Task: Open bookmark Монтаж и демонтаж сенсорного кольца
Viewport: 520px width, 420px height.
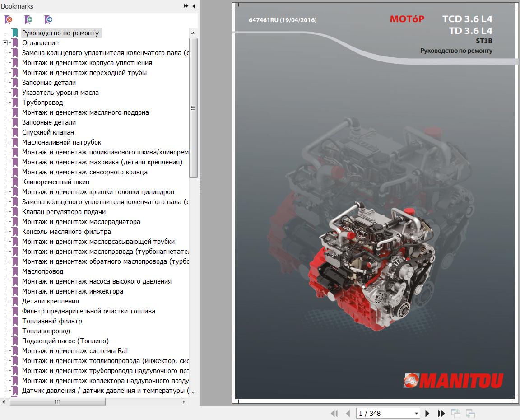Action: [x=84, y=172]
